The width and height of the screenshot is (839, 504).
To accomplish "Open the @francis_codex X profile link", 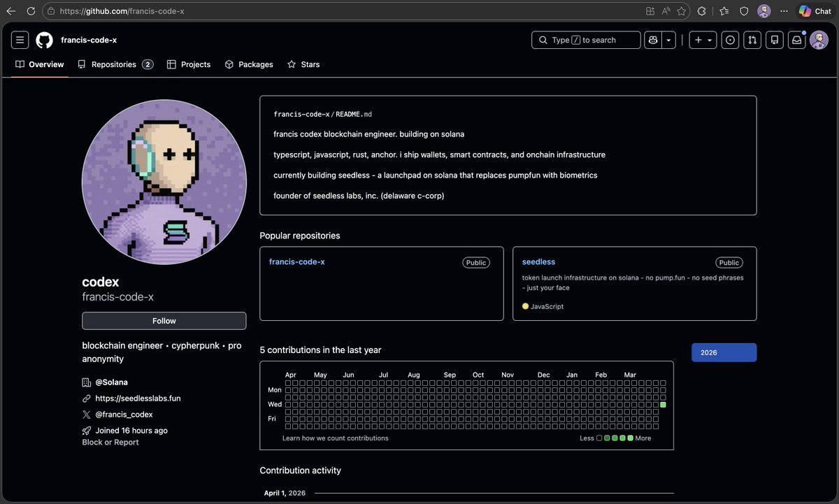I will 124,415.
